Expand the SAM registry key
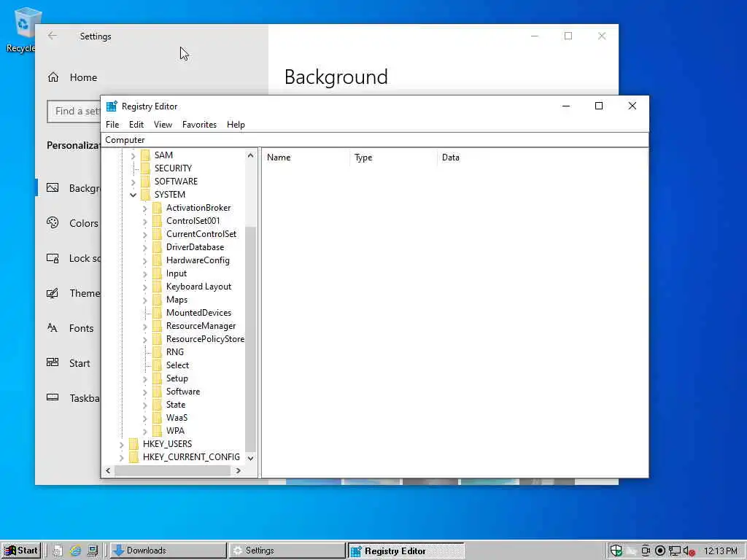The width and height of the screenshot is (747, 560). click(x=133, y=156)
